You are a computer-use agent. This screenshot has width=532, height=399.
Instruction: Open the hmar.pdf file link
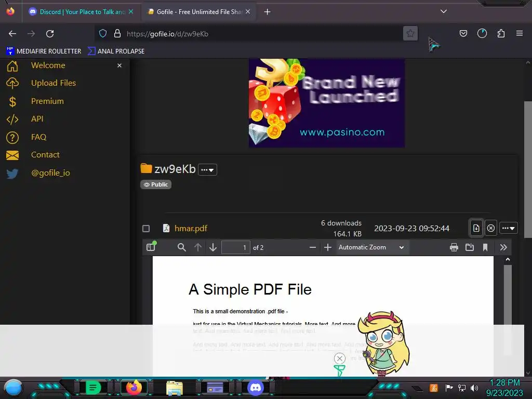tap(191, 229)
